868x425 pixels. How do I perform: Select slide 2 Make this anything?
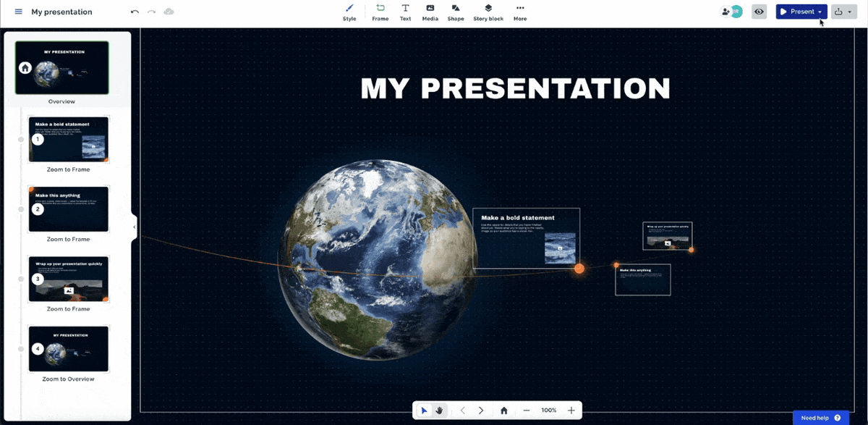[69, 209]
